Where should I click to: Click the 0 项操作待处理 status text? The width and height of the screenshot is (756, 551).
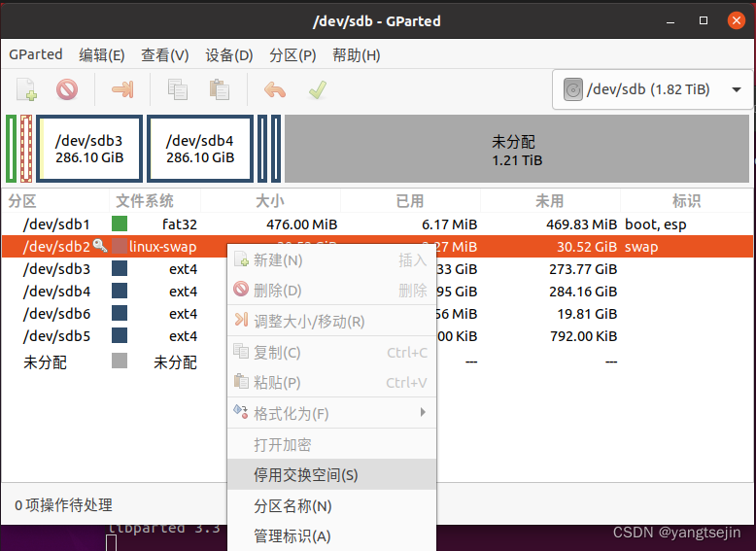[63, 504]
